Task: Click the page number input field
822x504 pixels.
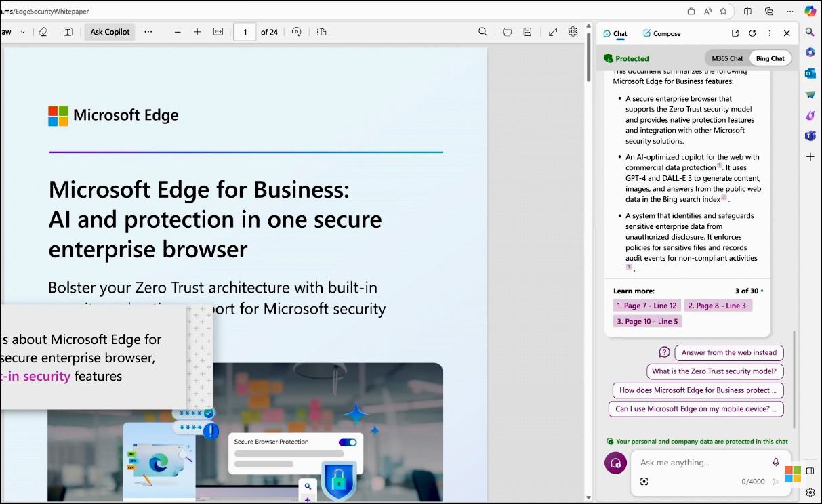Action: click(245, 32)
